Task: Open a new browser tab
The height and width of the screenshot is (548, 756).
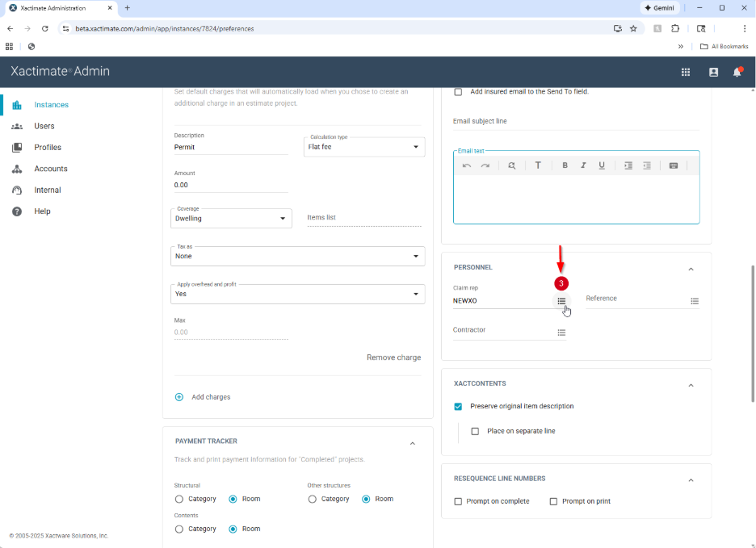Action: tap(128, 8)
